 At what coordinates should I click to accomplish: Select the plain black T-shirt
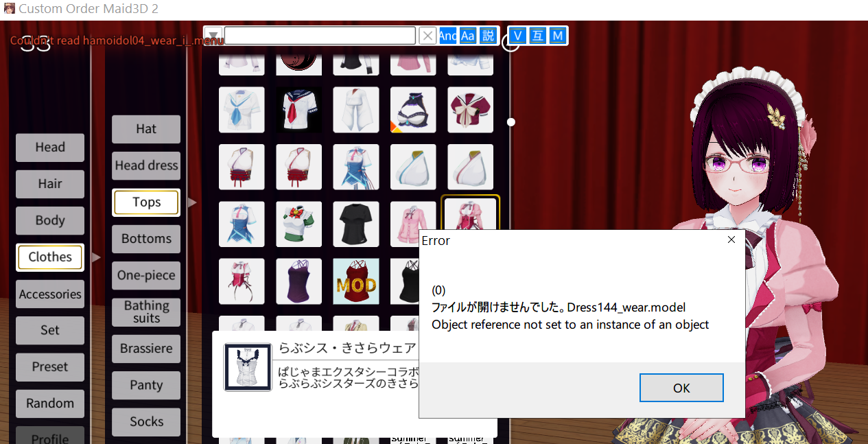point(356,224)
